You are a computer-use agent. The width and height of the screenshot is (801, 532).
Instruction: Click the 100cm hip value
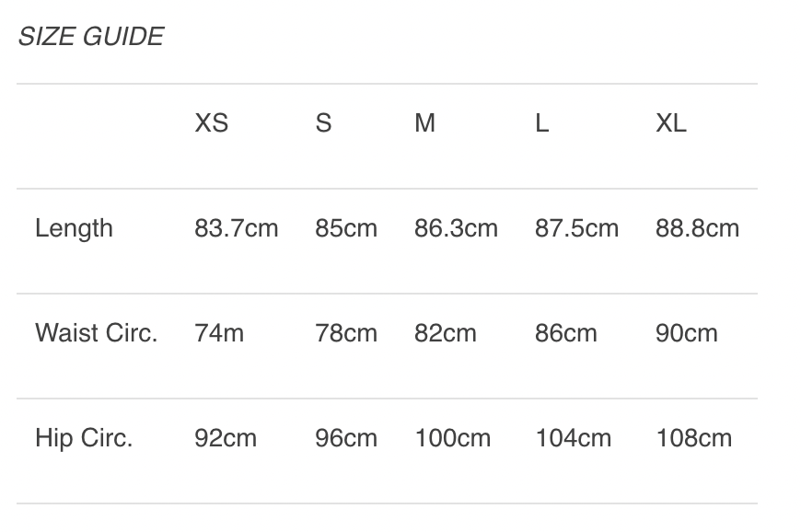[453, 438]
